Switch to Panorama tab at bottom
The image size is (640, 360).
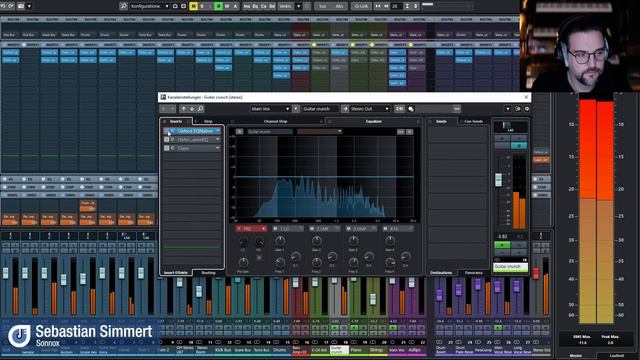[473, 273]
